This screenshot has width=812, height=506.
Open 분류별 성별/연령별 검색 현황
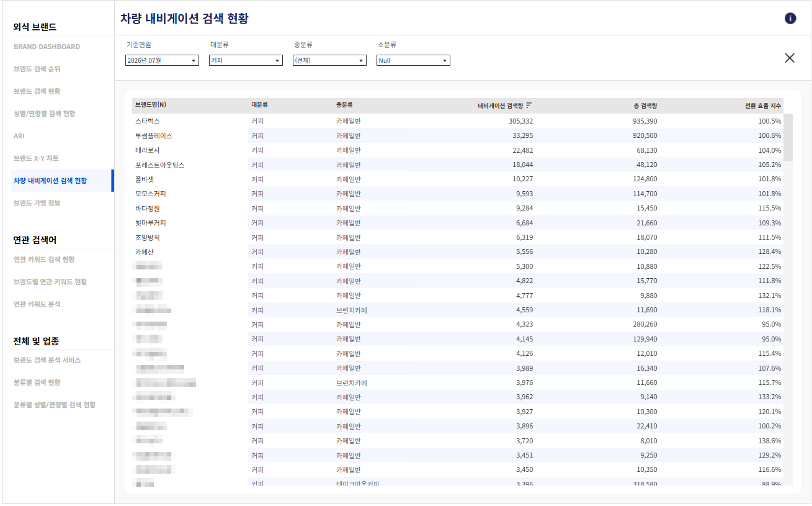click(x=55, y=405)
